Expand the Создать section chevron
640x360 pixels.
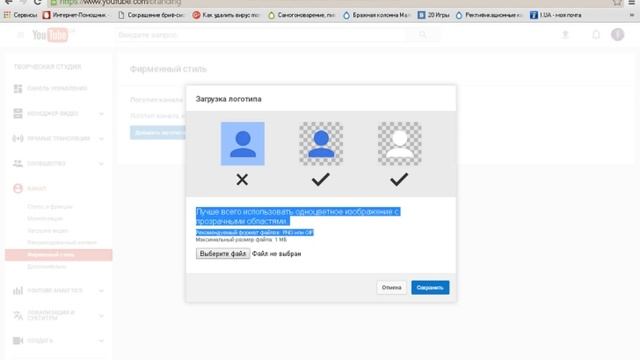coord(101,340)
